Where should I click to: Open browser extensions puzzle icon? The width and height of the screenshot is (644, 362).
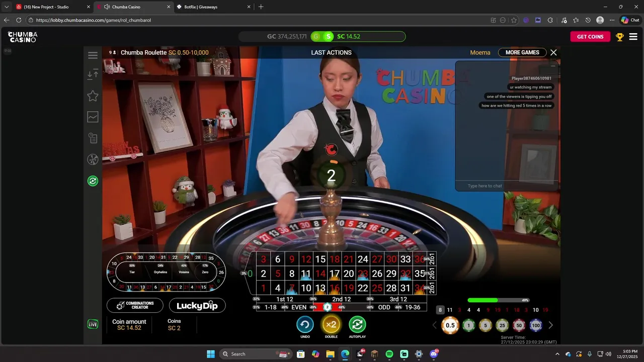pos(550,20)
